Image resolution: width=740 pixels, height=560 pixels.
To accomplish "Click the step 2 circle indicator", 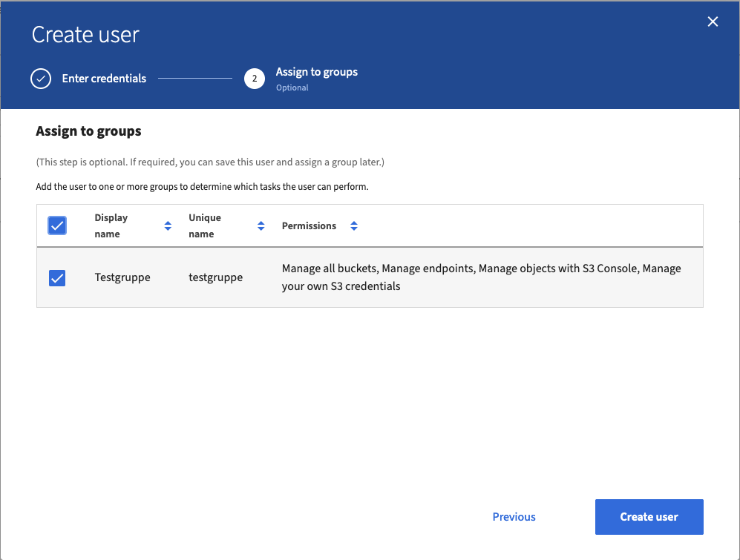I will [x=255, y=79].
